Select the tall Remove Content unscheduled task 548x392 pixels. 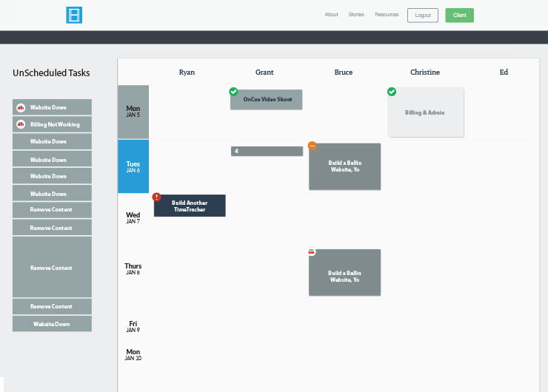click(x=52, y=267)
